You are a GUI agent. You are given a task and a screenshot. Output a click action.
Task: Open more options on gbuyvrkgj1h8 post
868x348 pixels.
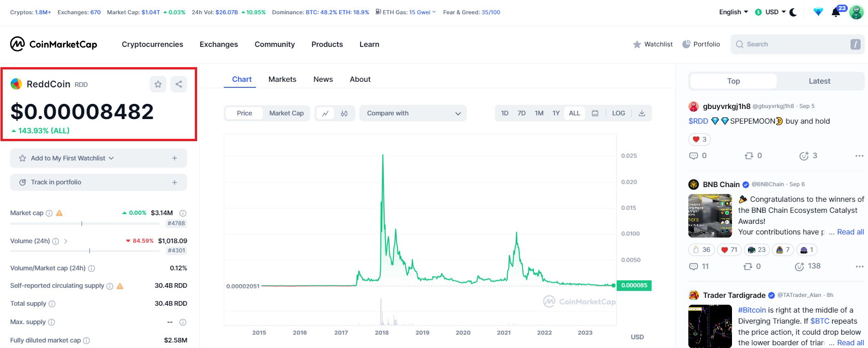coord(859,156)
